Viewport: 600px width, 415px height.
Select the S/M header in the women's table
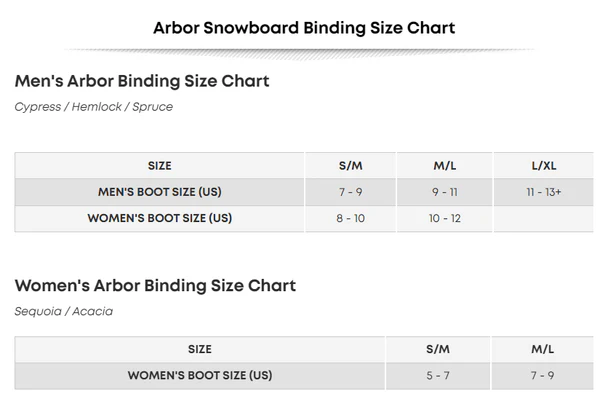click(438, 349)
